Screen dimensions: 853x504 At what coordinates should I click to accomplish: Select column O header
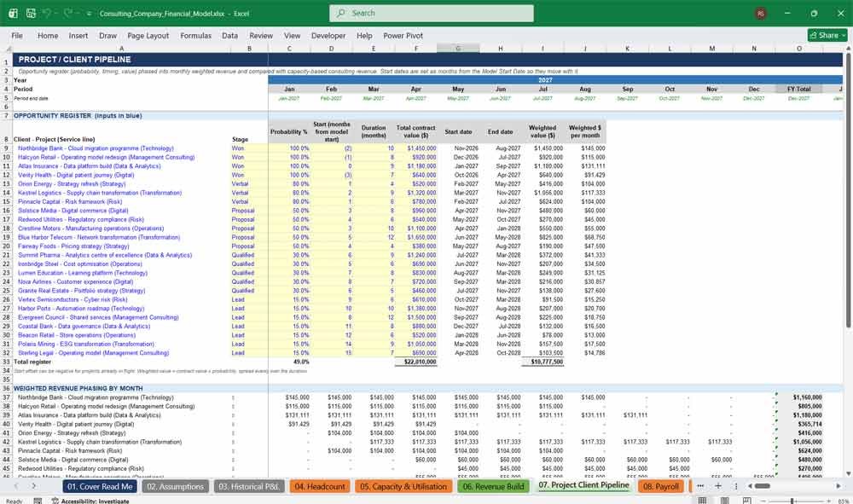pyautogui.click(x=799, y=49)
